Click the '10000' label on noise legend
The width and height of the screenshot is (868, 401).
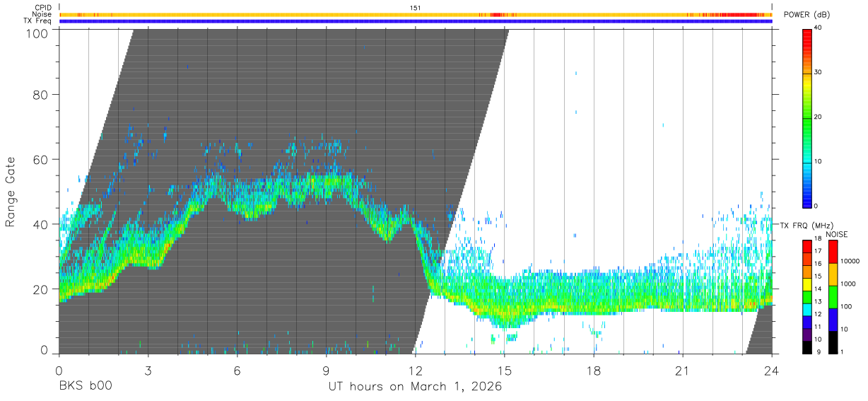click(850, 261)
